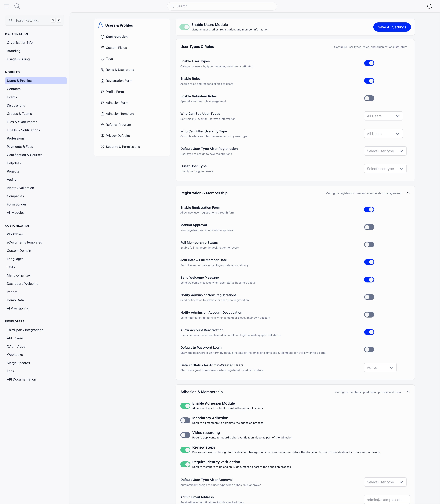
Task: Go to Emails & Notifications module
Action: pyautogui.click(x=23, y=130)
